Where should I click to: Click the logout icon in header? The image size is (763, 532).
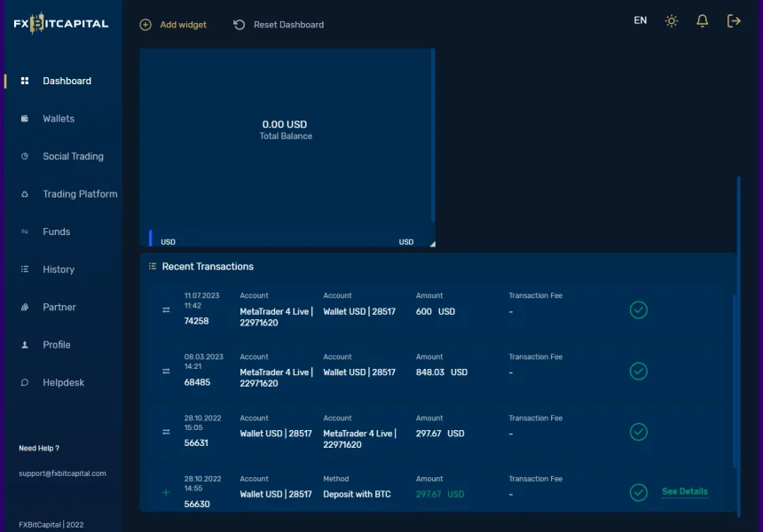(x=734, y=21)
